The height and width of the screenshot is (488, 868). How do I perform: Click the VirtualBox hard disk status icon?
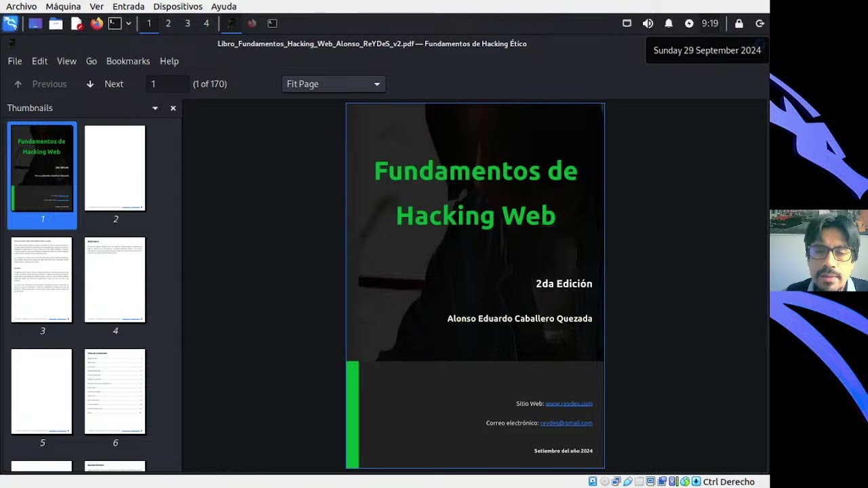(593, 481)
